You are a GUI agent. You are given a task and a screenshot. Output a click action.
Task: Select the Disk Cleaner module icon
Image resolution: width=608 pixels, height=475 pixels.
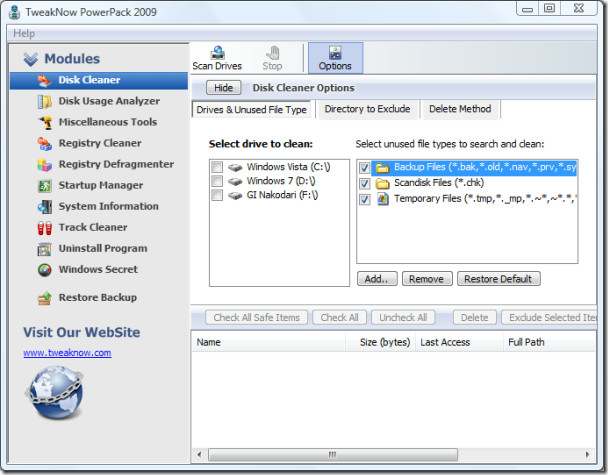45,80
